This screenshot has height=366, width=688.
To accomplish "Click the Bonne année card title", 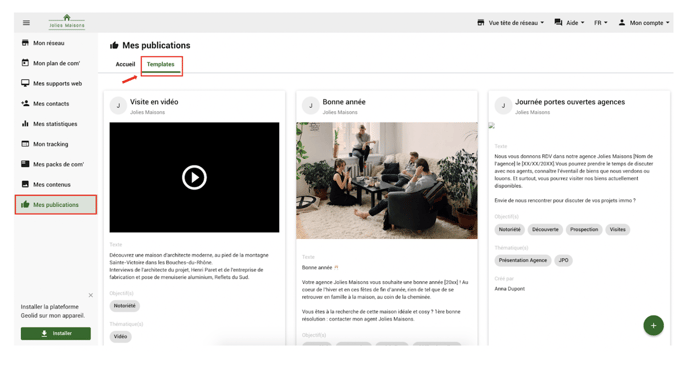I will tap(344, 102).
